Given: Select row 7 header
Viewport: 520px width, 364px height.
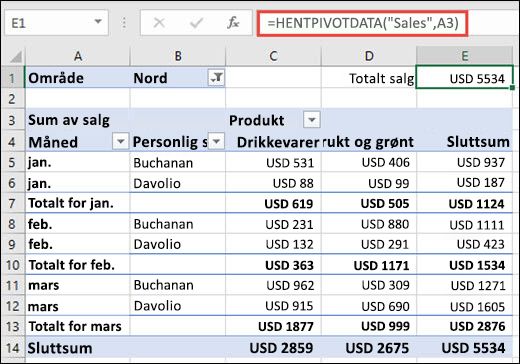Looking at the screenshot, I should tap(12, 203).
